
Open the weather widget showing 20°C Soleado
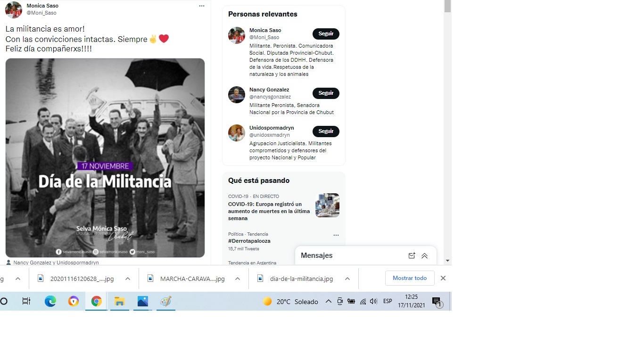point(290,302)
